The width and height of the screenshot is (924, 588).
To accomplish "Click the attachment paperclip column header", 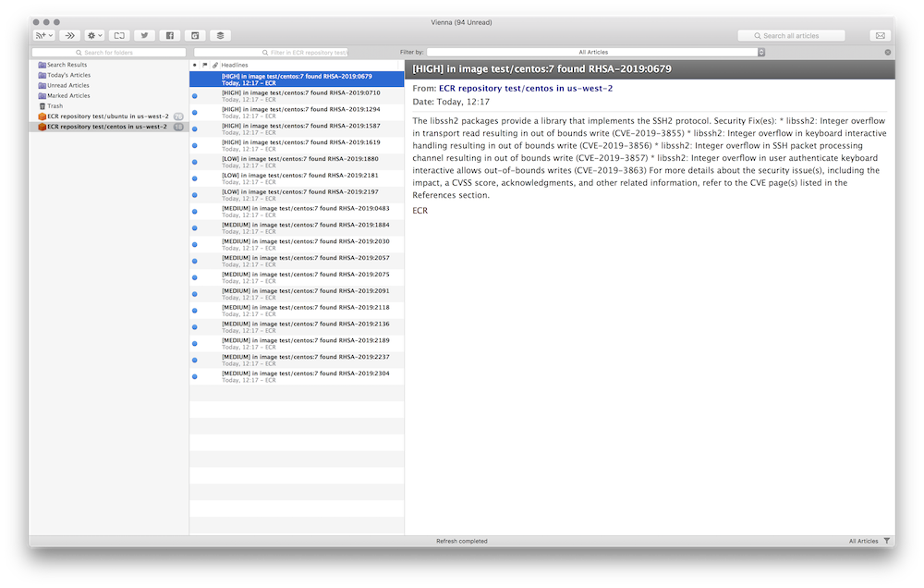I will click(x=215, y=65).
